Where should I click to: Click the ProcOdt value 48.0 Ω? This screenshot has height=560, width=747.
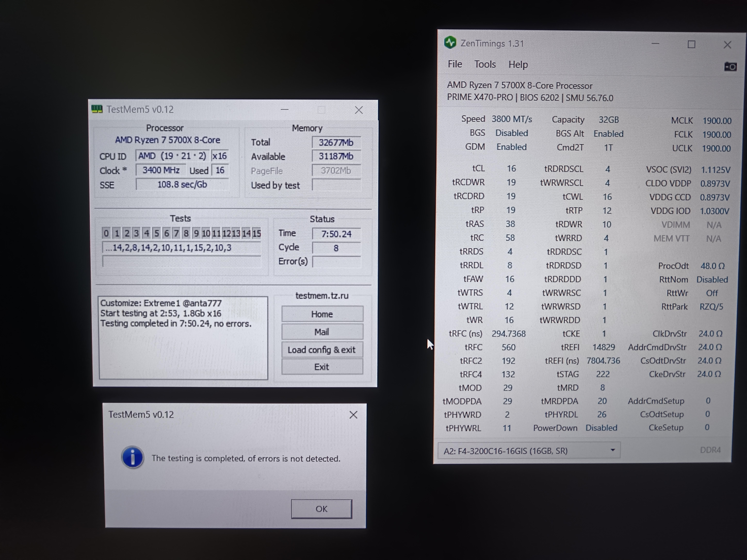point(713,266)
